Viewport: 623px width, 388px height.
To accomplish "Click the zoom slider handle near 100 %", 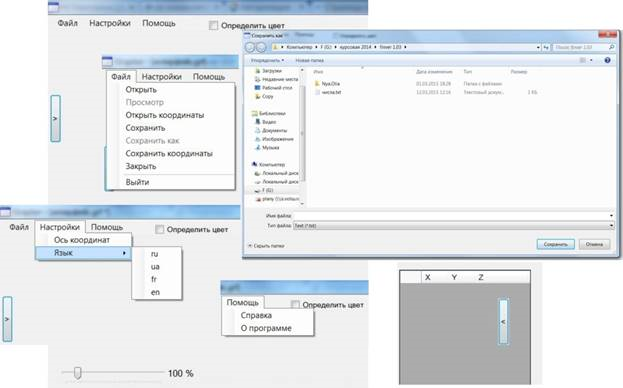I will [x=77, y=373].
